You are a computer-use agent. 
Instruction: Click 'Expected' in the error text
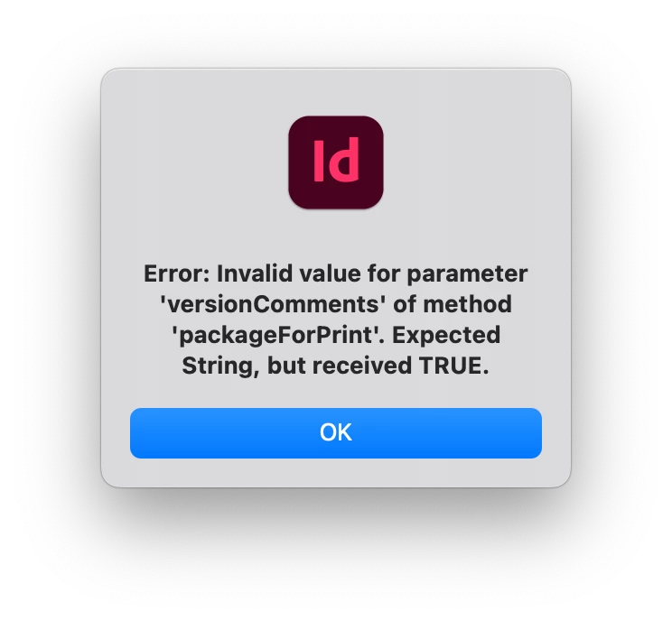click(446, 336)
